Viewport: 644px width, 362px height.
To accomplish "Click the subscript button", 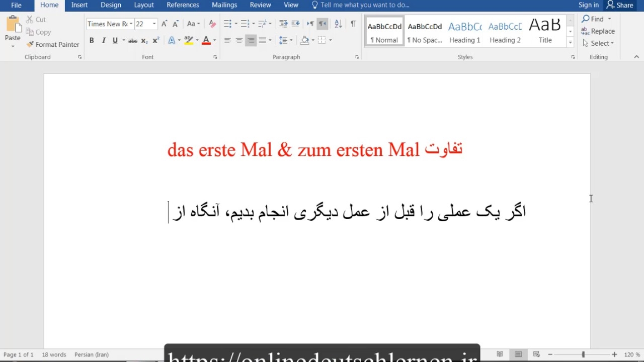I will pos(144,40).
